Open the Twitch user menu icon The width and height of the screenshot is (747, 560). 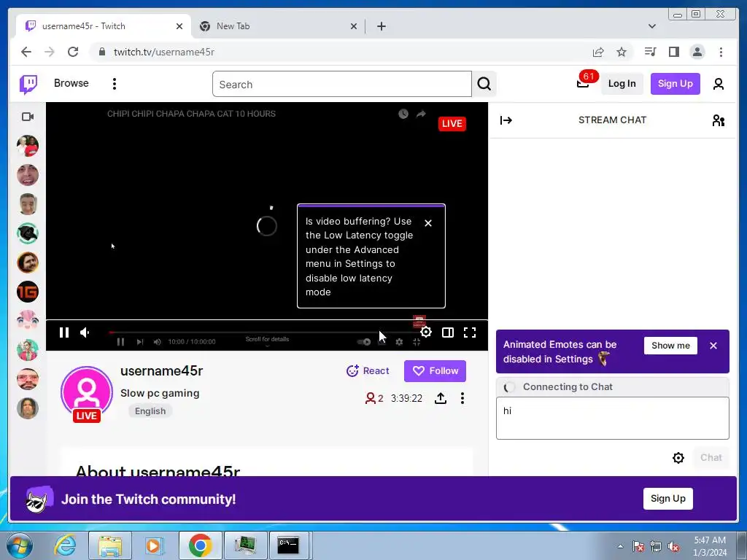tap(719, 84)
